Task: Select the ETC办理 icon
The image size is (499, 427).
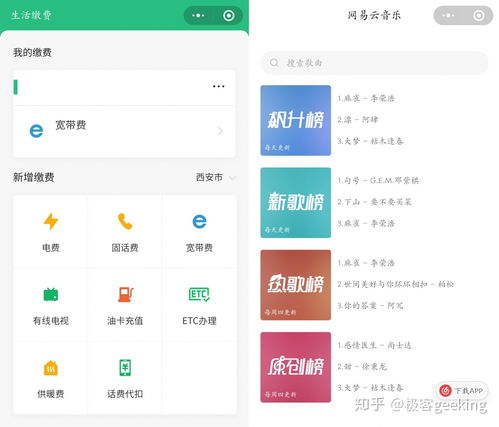Action: (x=199, y=294)
